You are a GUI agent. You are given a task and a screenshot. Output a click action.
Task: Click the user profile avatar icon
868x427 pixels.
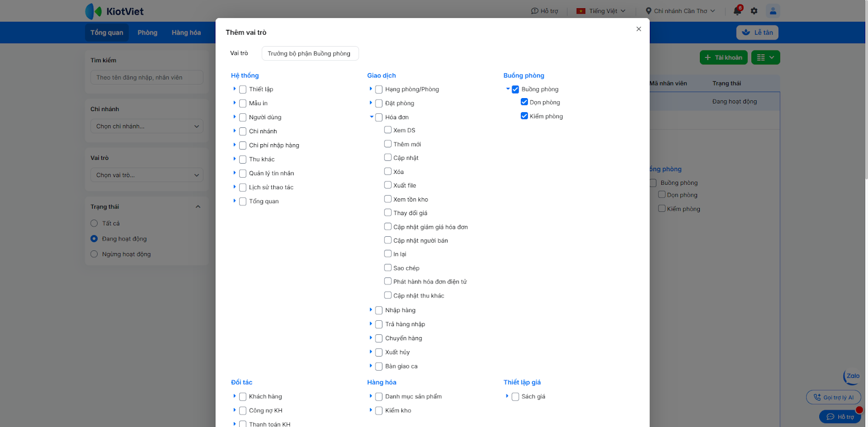click(773, 11)
